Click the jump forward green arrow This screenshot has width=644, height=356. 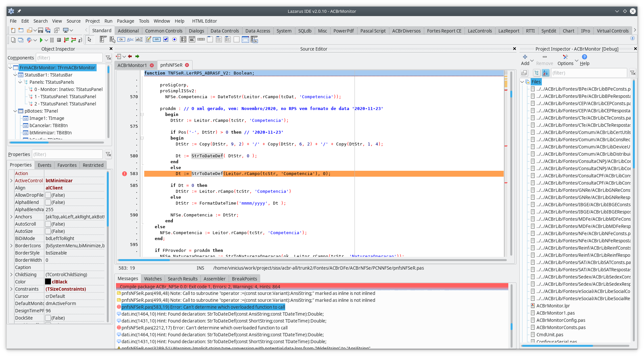pyautogui.click(x=137, y=56)
